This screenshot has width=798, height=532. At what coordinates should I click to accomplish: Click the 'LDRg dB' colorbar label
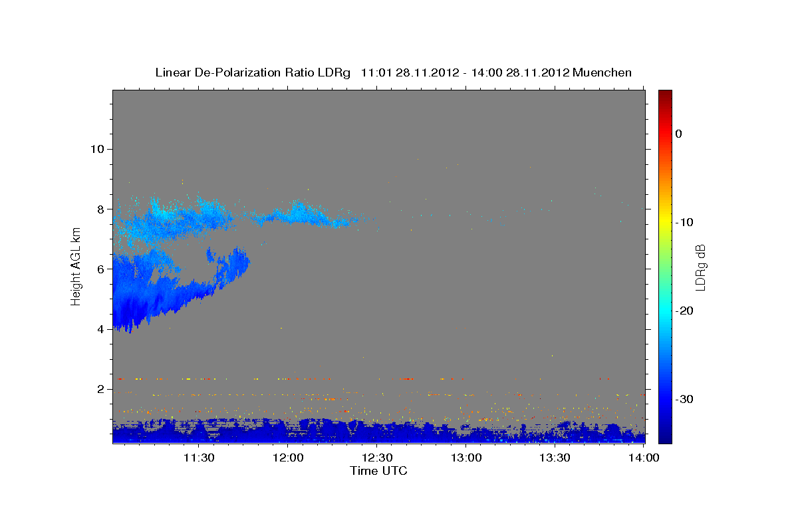[x=700, y=267]
